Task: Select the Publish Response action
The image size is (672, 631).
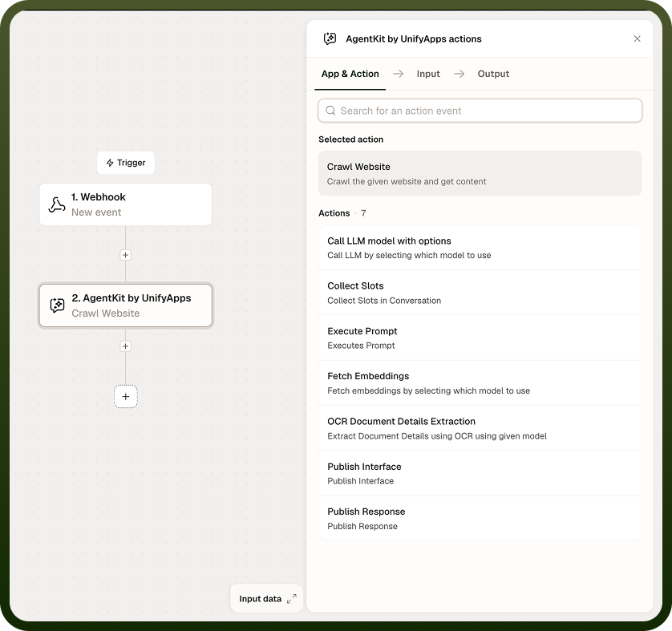Action: [x=480, y=518]
